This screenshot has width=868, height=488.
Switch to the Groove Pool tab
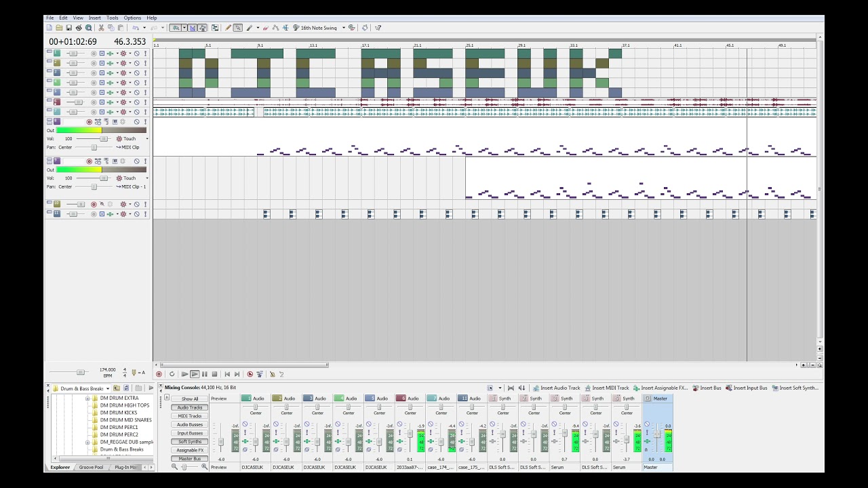[91, 467]
